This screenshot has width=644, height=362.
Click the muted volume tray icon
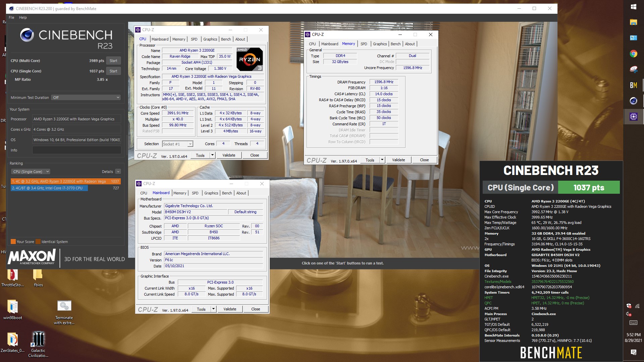pyautogui.click(x=629, y=314)
